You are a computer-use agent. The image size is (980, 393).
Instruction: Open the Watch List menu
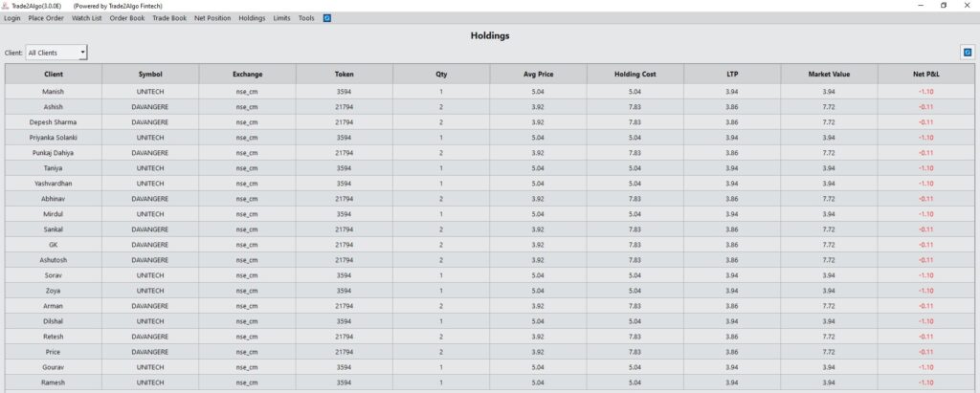point(86,18)
